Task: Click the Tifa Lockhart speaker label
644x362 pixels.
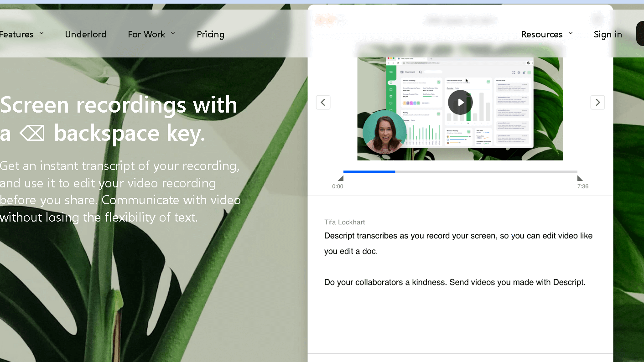Action: [x=345, y=222]
